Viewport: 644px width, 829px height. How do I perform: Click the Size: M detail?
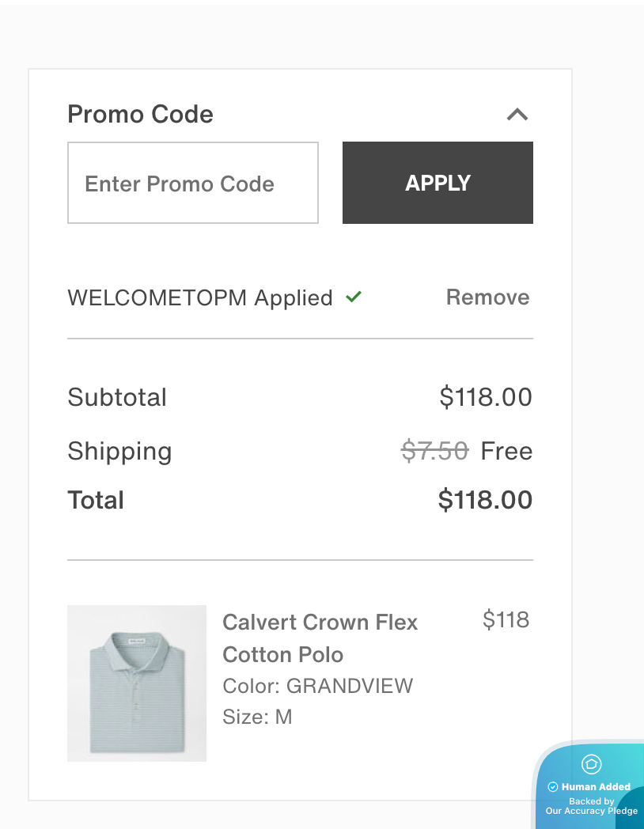pyautogui.click(x=258, y=717)
